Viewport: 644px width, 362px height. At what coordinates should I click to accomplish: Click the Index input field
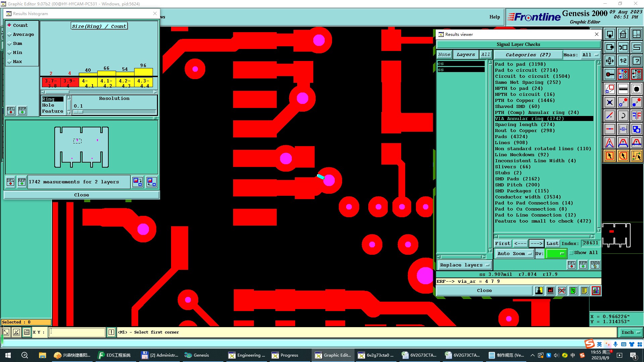(x=590, y=243)
